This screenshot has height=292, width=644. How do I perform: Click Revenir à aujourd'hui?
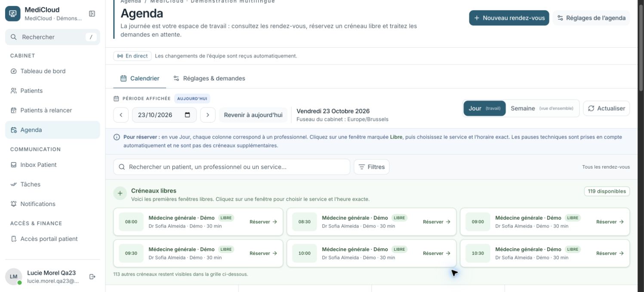click(x=253, y=115)
